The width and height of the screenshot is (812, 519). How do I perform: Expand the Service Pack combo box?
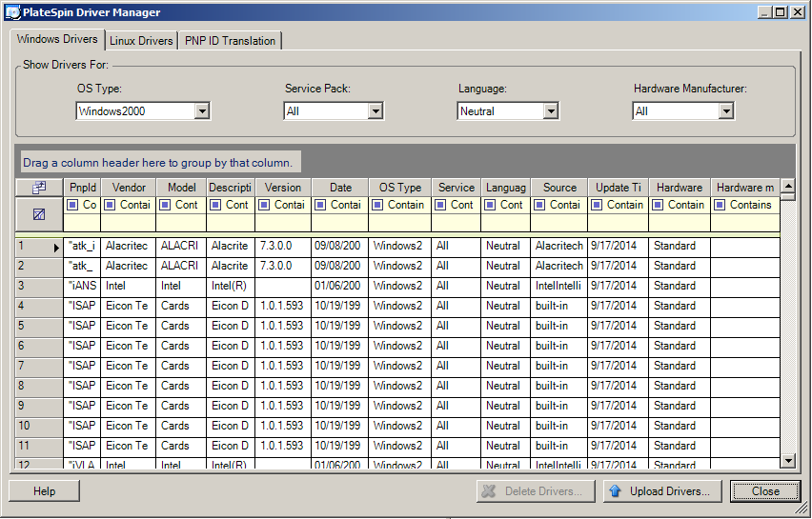(x=376, y=111)
